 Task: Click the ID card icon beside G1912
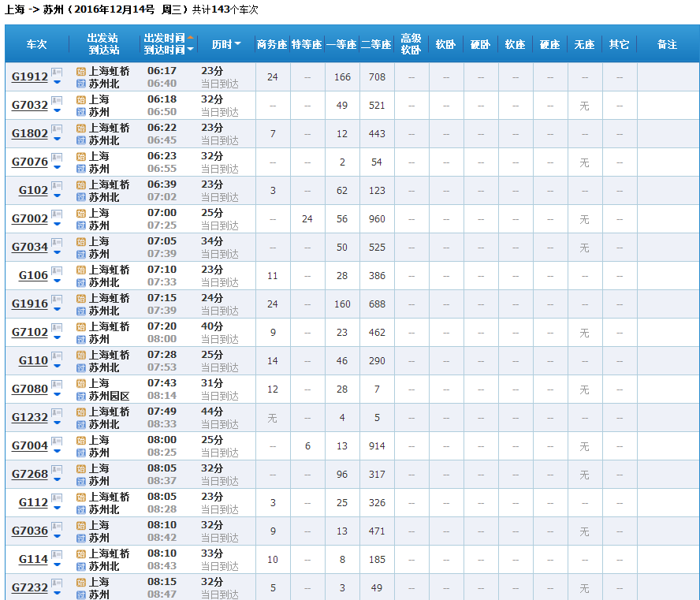point(57,73)
